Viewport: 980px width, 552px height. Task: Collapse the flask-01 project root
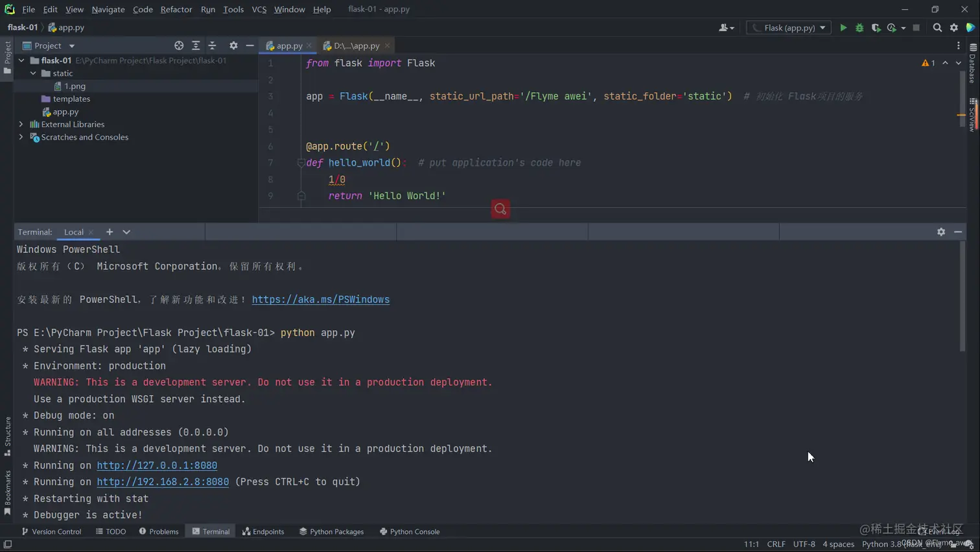pyautogui.click(x=21, y=60)
